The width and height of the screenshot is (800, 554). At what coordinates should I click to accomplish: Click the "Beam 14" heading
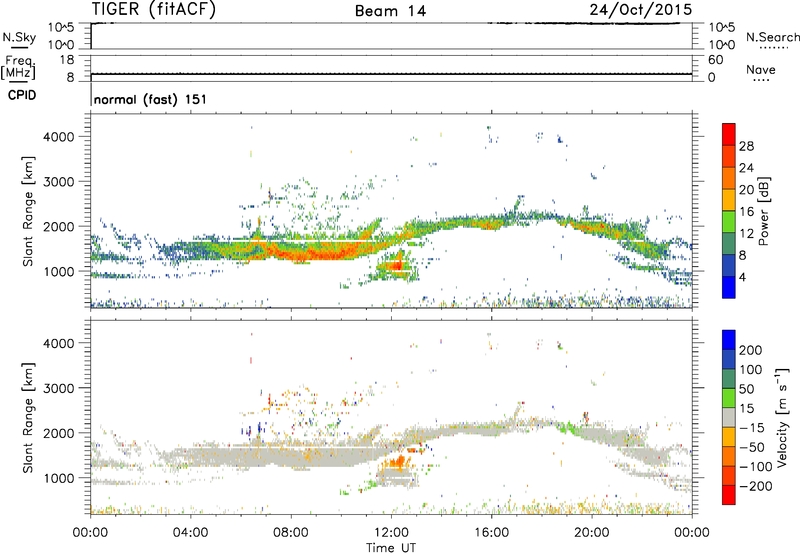pos(390,11)
